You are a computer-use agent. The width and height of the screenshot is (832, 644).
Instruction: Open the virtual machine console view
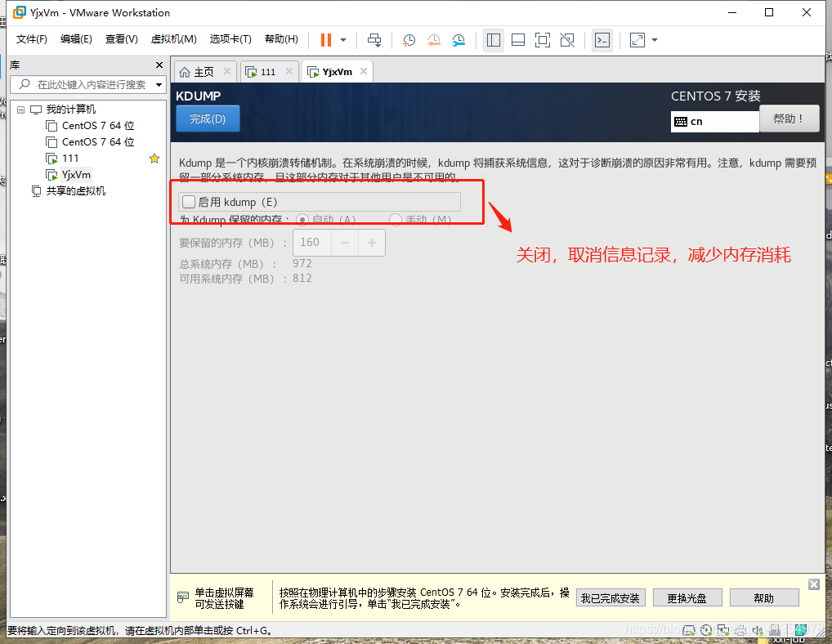pos(602,39)
